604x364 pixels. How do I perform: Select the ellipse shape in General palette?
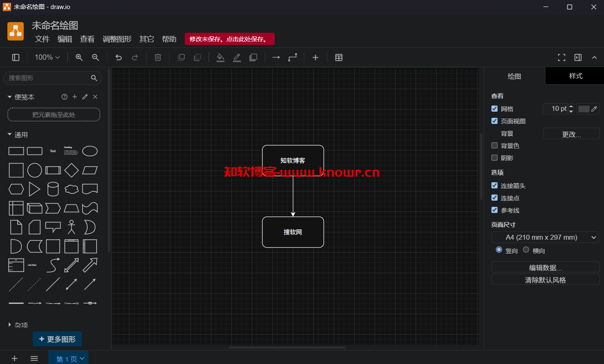tap(90, 151)
